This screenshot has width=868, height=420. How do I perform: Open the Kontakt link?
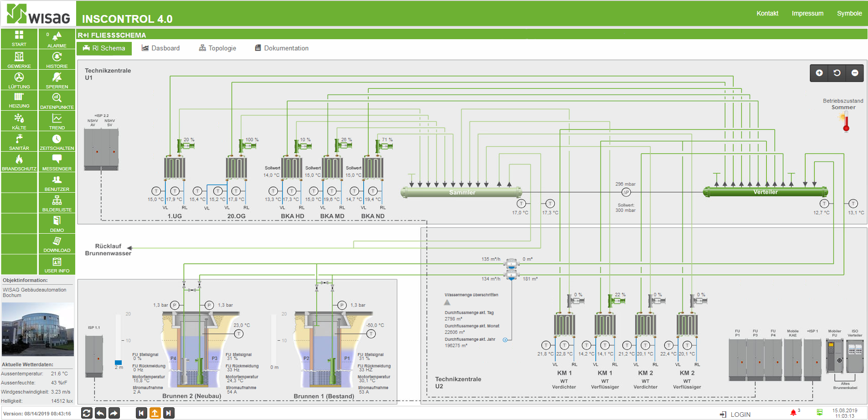click(767, 13)
